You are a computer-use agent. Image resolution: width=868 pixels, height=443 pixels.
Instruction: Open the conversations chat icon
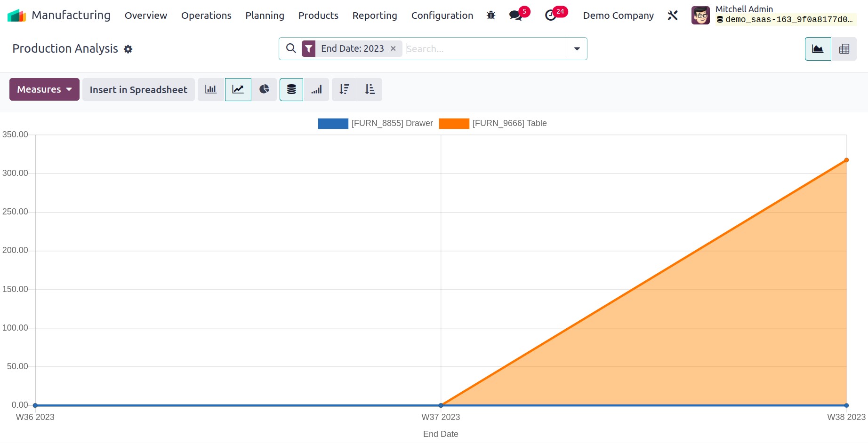click(515, 16)
